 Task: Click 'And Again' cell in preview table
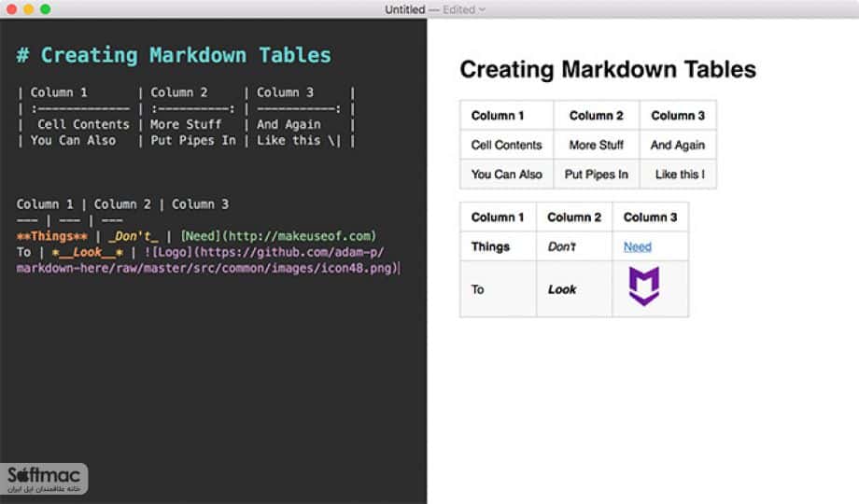678,145
